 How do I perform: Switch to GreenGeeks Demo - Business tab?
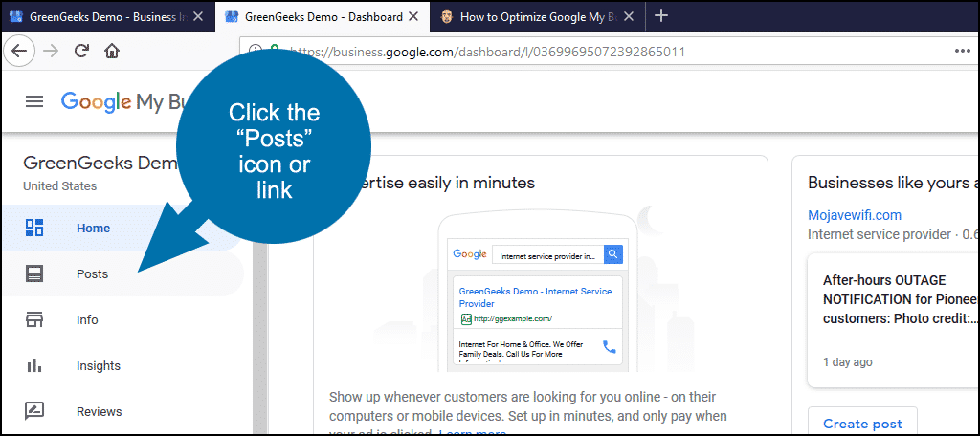click(x=107, y=17)
